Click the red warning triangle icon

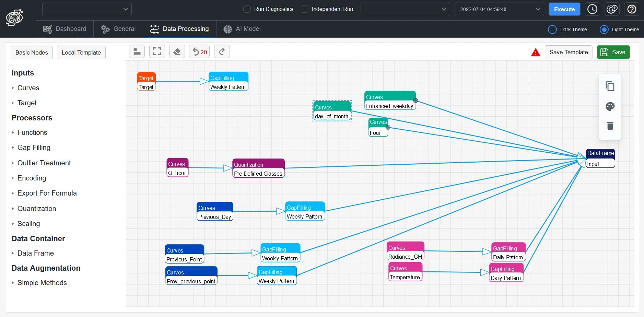pos(536,52)
